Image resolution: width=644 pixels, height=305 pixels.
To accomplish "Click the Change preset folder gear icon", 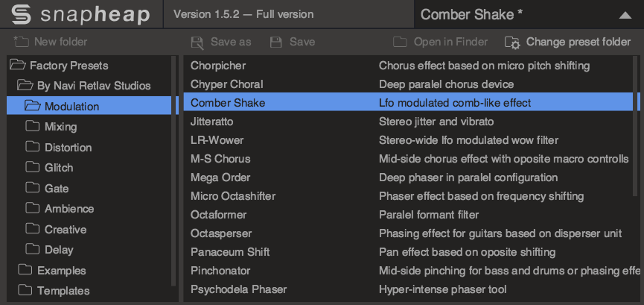I will click(512, 43).
